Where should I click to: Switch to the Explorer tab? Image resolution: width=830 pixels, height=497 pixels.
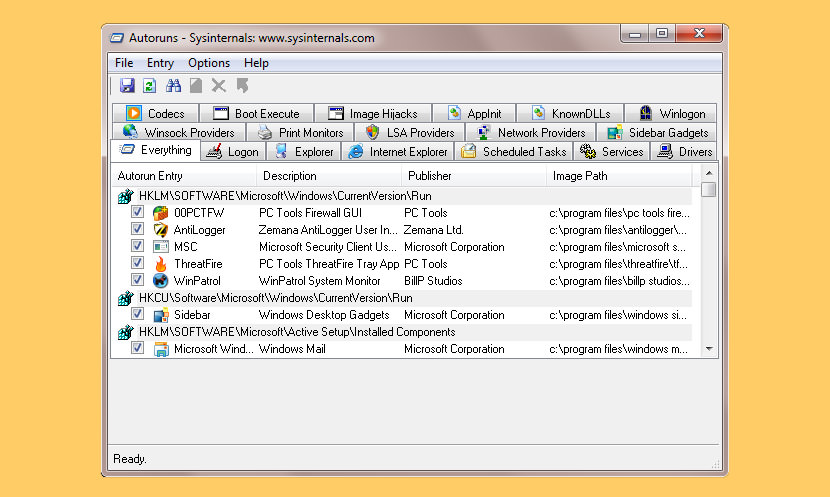[x=304, y=152]
